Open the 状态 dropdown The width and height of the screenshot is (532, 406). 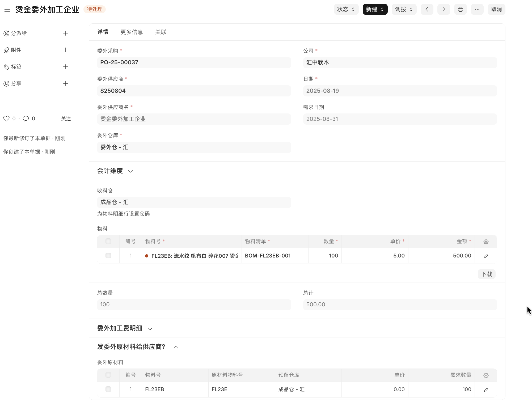[346, 9]
